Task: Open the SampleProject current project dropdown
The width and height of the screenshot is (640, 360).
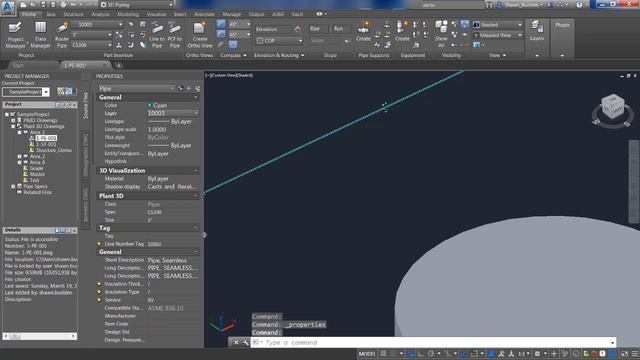Action: [x=26, y=92]
